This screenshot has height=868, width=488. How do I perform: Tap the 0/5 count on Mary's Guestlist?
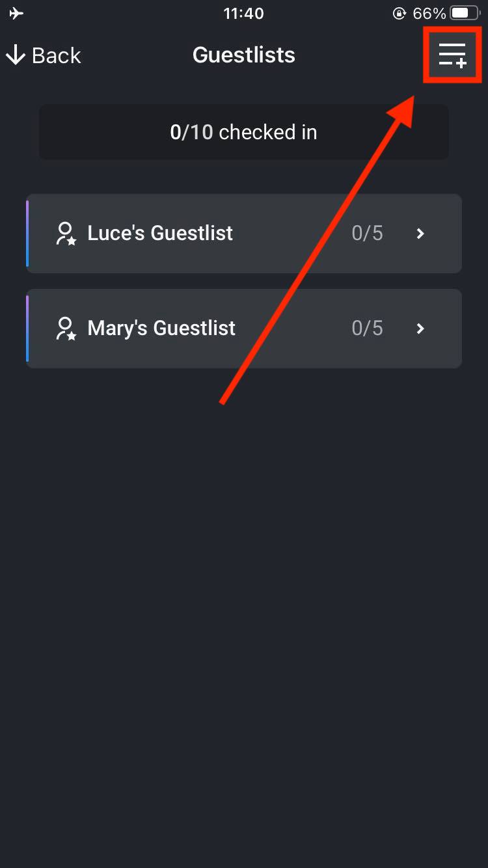tap(368, 329)
